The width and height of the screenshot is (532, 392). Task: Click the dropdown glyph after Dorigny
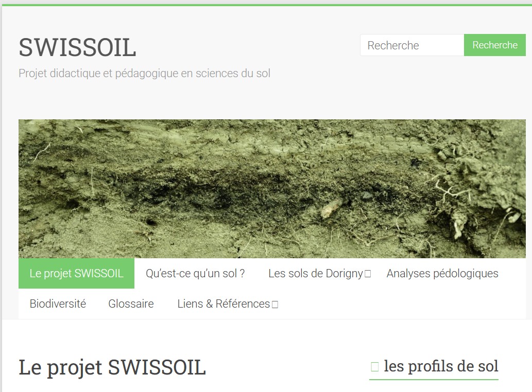pyautogui.click(x=367, y=274)
